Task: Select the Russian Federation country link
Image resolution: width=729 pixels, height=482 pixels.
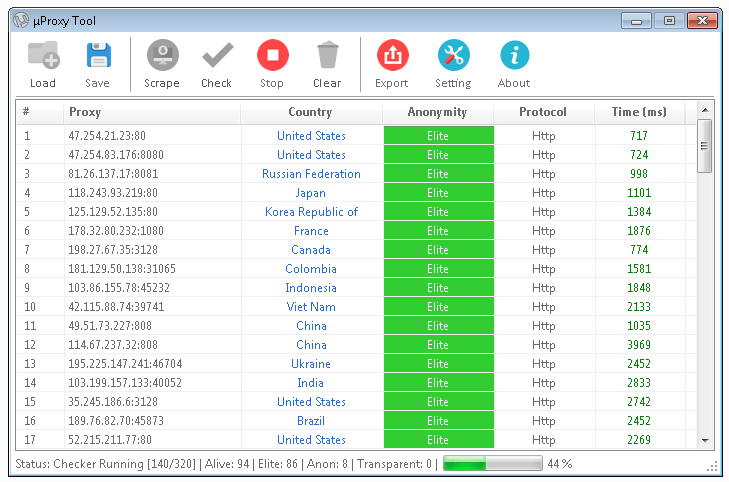Action: pos(311,174)
